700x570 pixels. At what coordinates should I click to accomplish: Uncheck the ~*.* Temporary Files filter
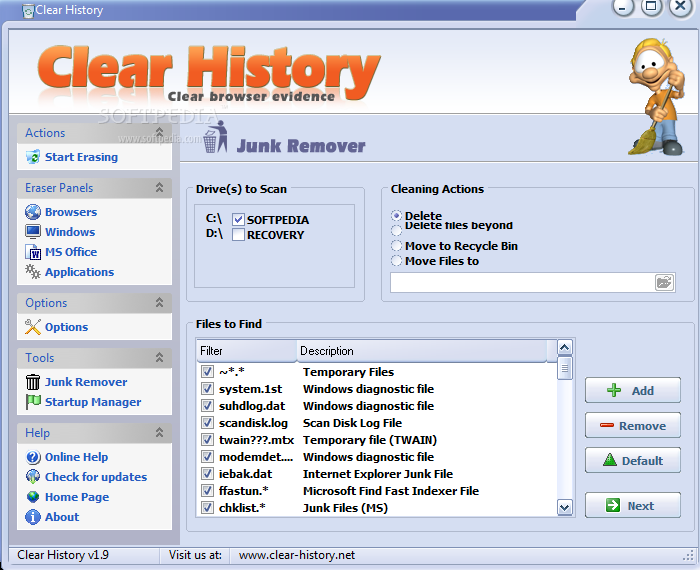pyautogui.click(x=207, y=371)
